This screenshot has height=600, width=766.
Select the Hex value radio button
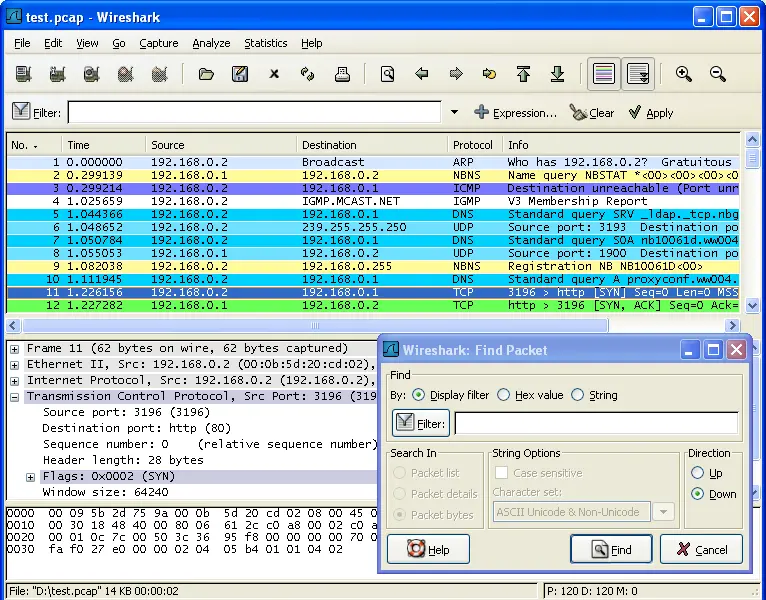click(x=504, y=395)
